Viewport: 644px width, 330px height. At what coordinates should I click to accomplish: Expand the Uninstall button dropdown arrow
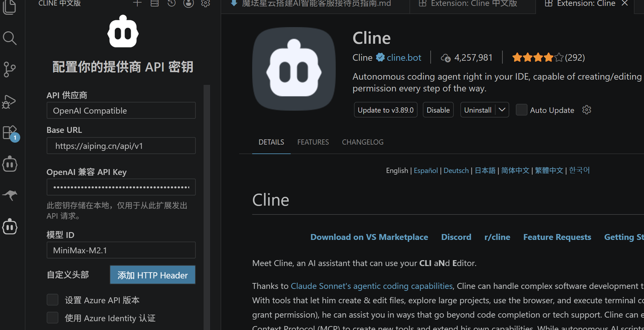tap(502, 110)
